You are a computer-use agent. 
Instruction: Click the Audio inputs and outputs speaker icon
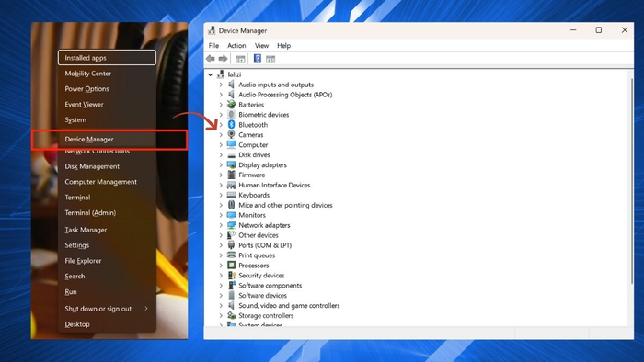coord(231,85)
